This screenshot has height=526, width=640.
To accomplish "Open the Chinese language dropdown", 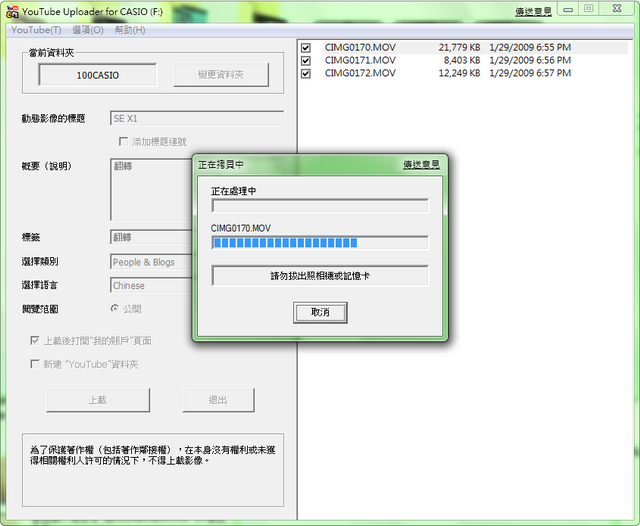I will click(x=151, y=285).
